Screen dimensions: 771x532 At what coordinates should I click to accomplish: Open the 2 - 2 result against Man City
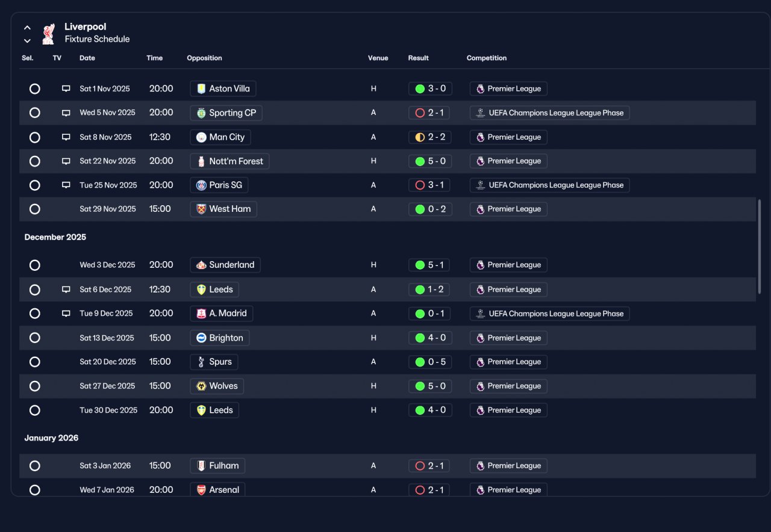(x=430, y=137)
